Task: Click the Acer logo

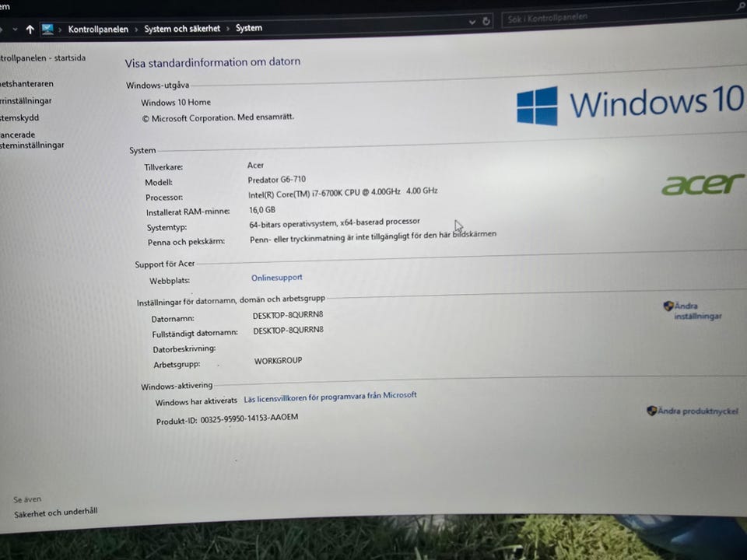Action: click(703, 184)
